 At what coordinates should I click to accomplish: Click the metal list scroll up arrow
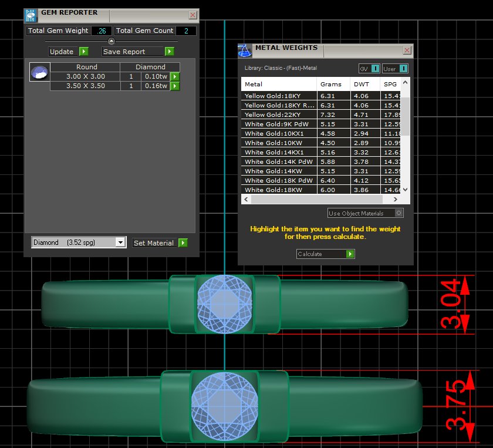point(406,82)
